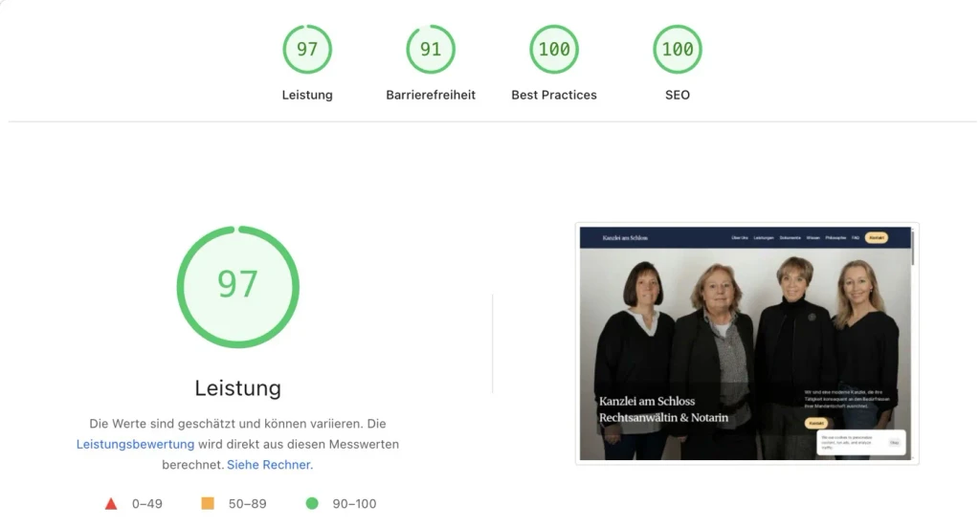Click the 50–89 legend text

click(x=248, y=504)
